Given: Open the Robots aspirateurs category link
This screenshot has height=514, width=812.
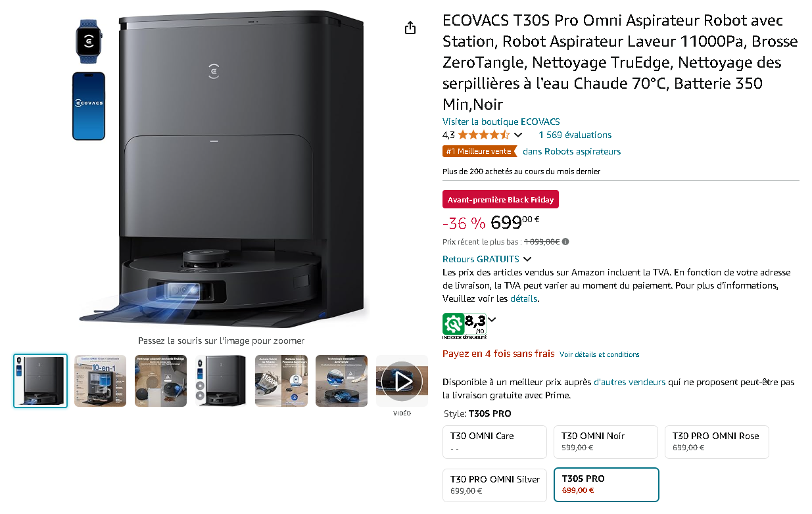Looking at the screenshot, I should (x=571, y=151).
